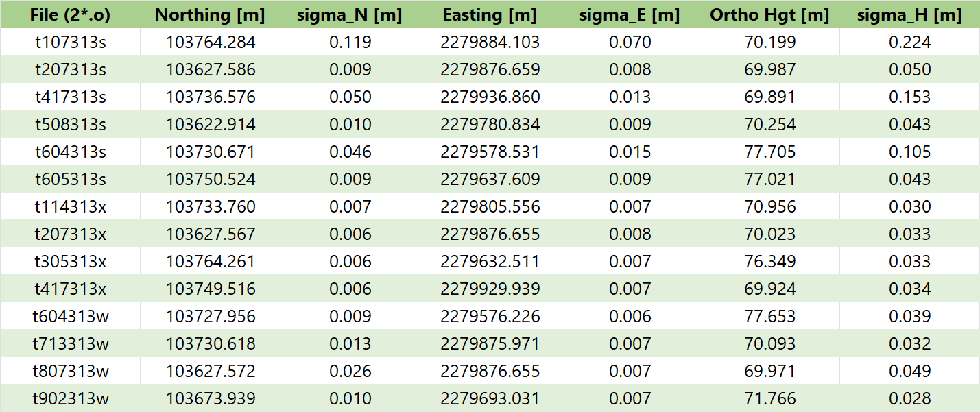Viewport: 980px width, 412px height.
Task: Select the Easting [m] header cell
Action: pyautogui.click(x=490, y=15)
